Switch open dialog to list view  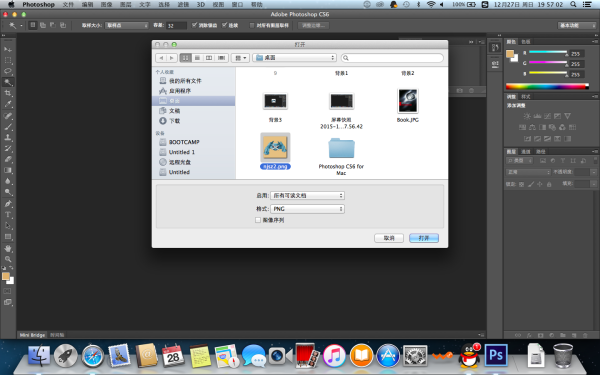(x=197, y=58)
